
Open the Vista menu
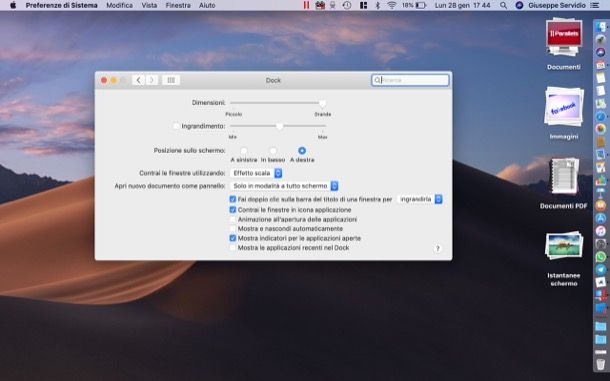[149, 5]
